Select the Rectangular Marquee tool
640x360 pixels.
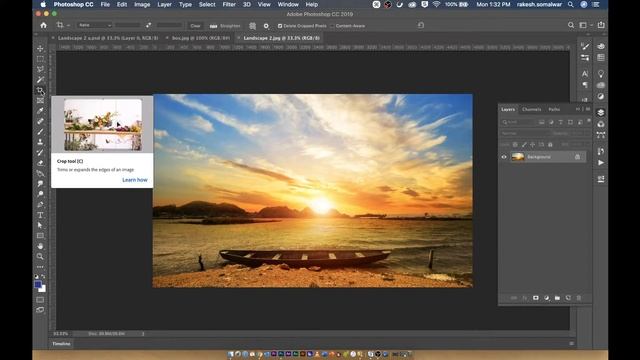40,59
